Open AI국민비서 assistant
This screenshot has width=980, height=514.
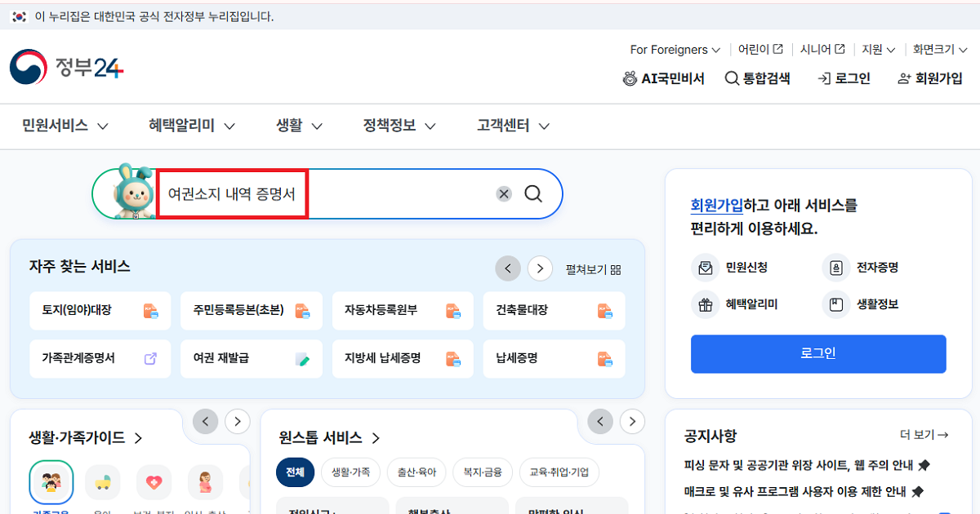pyautogui.click(x=663, y=78)
